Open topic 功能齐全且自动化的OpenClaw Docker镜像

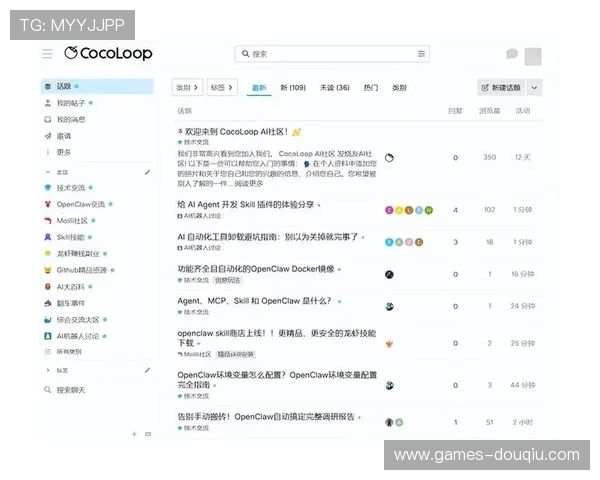(x=256, y=269)
